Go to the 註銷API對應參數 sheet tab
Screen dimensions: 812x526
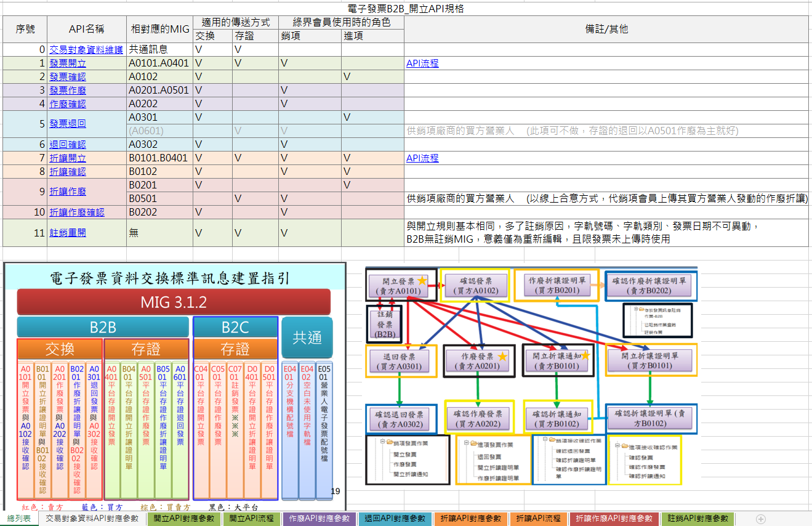(x=697, y=519)
